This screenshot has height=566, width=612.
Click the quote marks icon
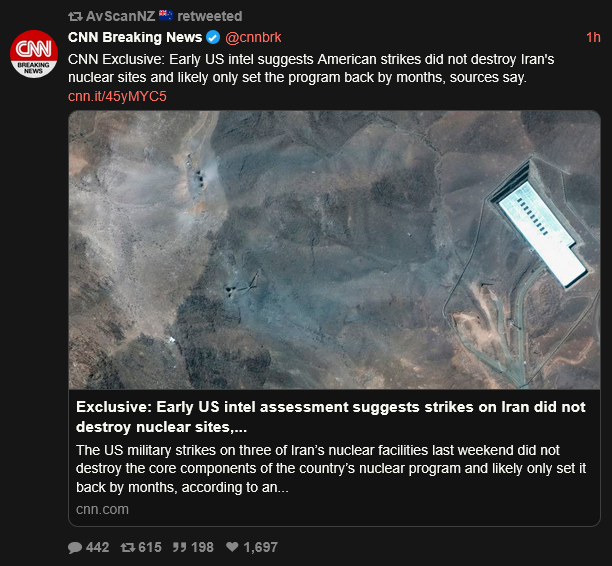(x=180, y=547)
